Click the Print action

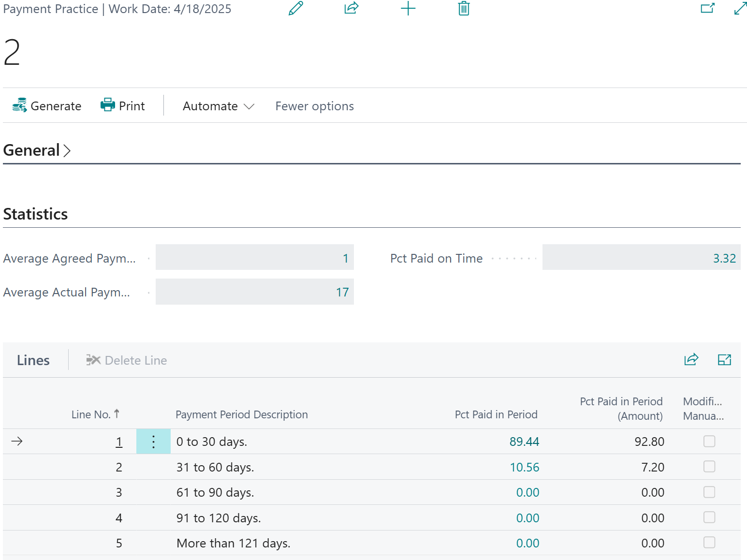click(x=122, y=106)
